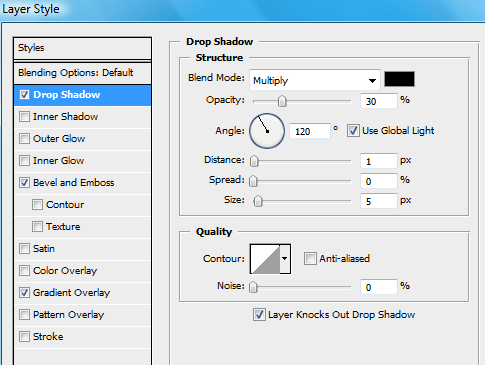
Task: Enable the Inner Shadow checkbox
Action: (x=24, y=117)
